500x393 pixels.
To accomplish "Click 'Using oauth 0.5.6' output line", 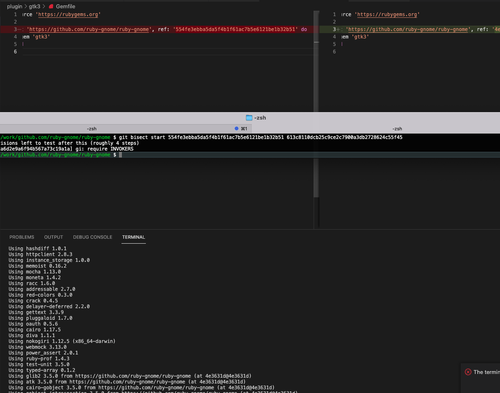I will click(33, 324).
